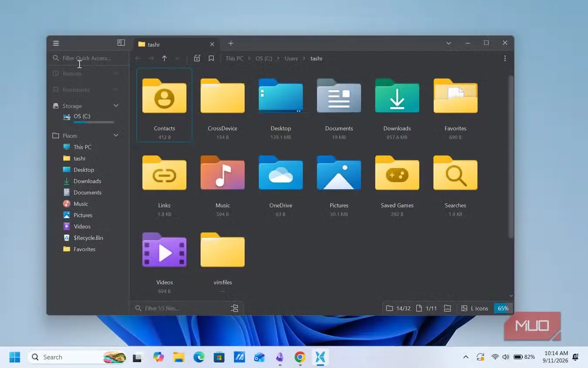Viewport: 588px width, 368px height.
Task: Select the Desktop folder icon in the file grid
Action: [280, 96]
